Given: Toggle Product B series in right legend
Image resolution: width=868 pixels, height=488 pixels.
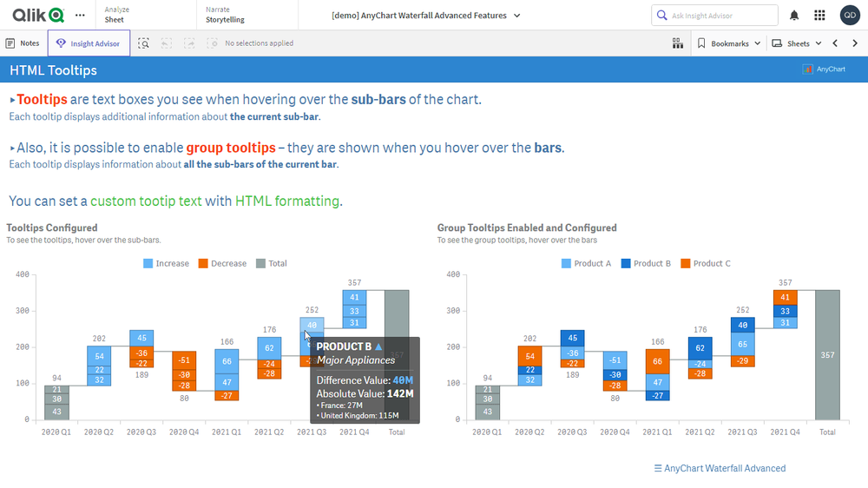Looking at the screenshot, I should pos(646,263).
